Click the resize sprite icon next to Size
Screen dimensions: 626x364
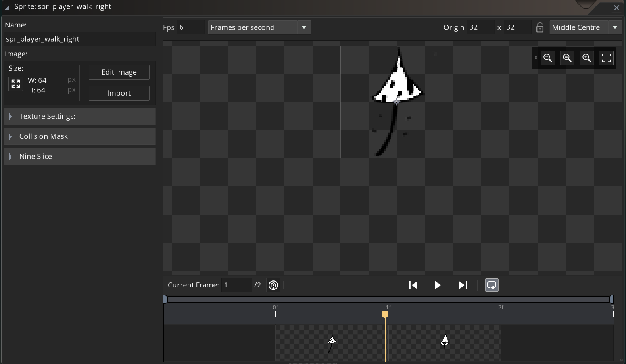15,84
